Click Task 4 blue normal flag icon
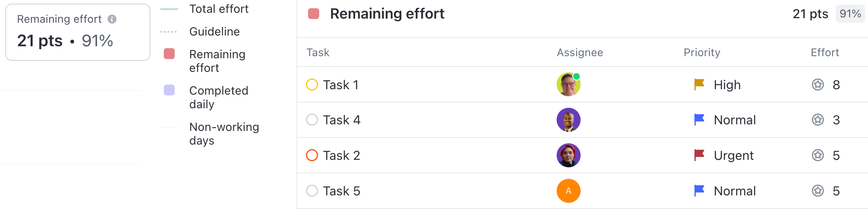The width and height of the screenshot is (868, 209). [x=699, y=120]
